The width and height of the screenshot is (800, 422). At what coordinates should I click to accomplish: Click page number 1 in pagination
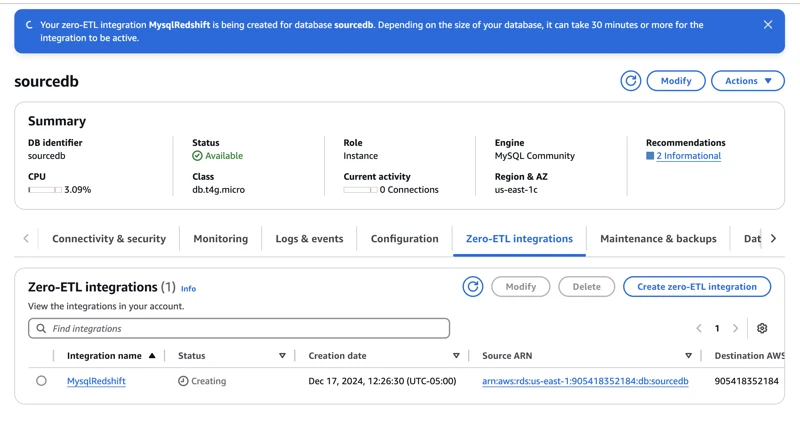717,328
